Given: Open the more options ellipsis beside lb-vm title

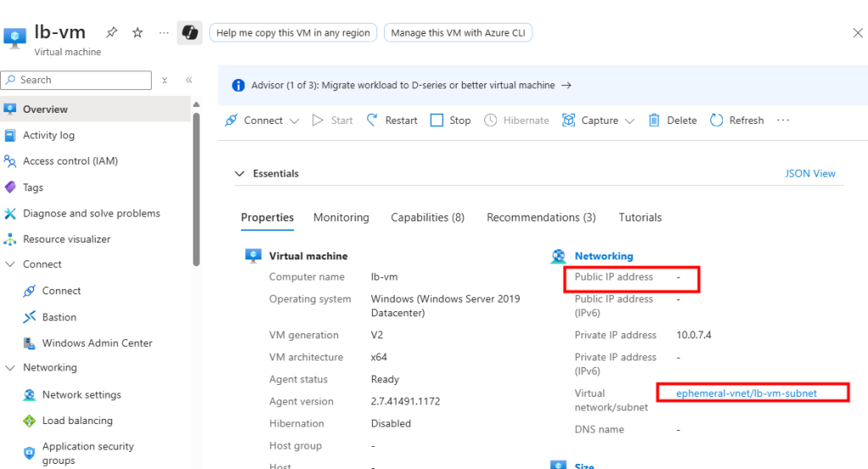Looking at the screenshot, I should coord(164,33).
